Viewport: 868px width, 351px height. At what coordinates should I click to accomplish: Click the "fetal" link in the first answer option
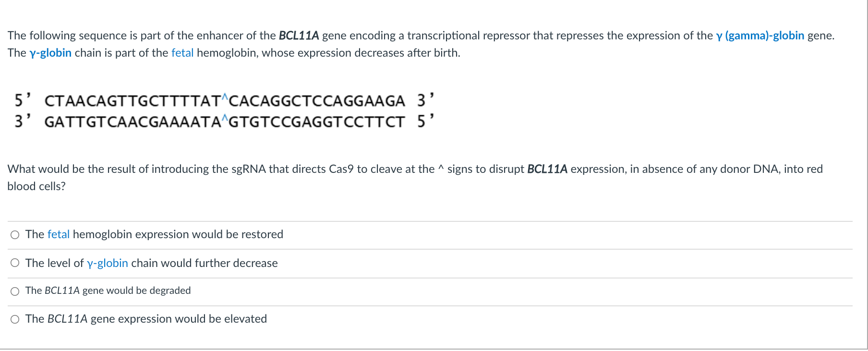point(59,234)
